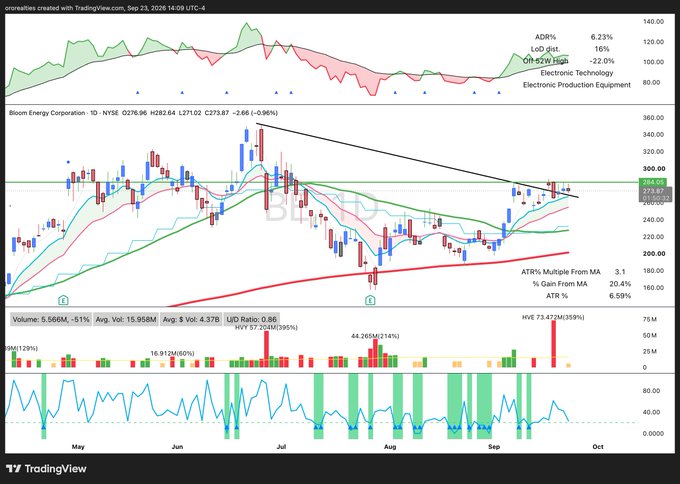This screenshot has height=484, width=680.
Task: Click the HVY 57.204M(395%) volume annotation
Action: point(266,327)
